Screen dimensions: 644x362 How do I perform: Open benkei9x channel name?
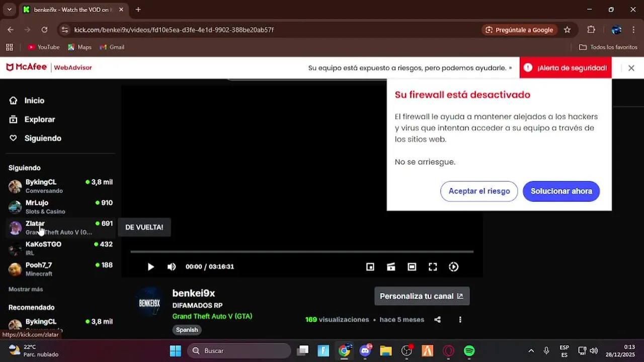194,293
